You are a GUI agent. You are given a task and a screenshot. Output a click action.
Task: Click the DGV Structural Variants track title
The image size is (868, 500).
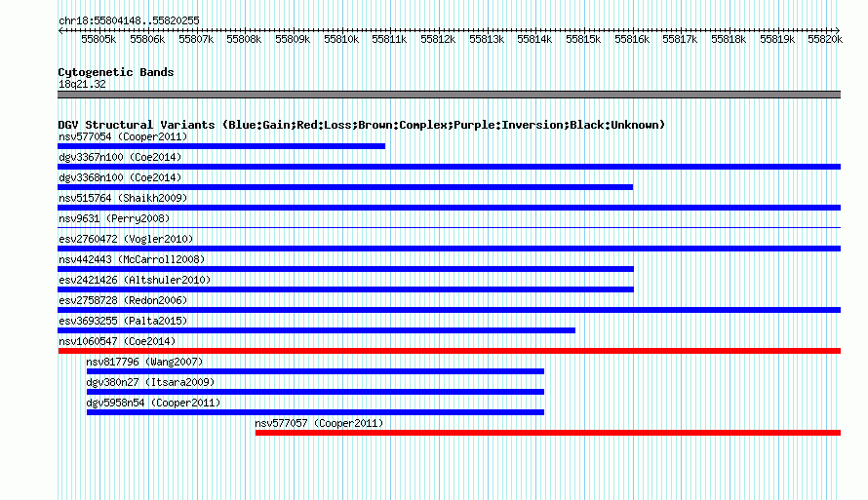362,125
